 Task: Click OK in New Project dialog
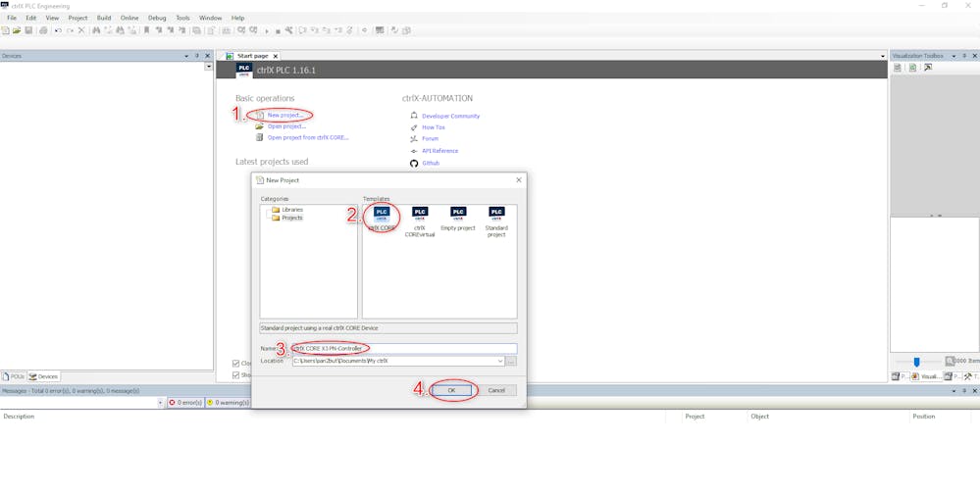point(451,390)
